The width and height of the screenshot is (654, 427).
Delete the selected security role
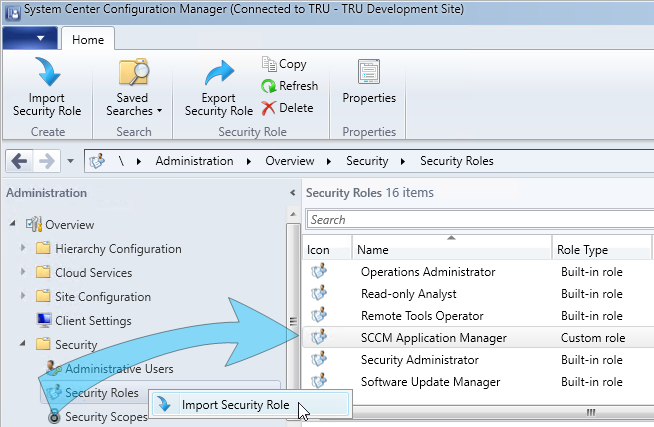287,108
